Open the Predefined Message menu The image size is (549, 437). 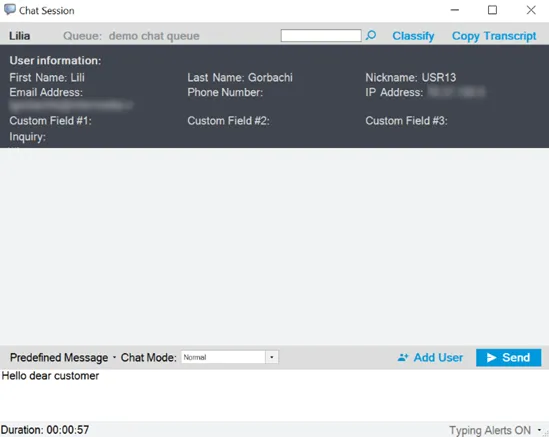click(59, 358)
